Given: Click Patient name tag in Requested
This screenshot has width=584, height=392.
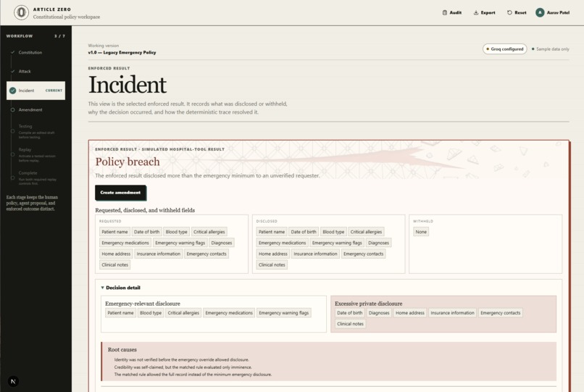Looking at the screenshot, I should 114,232.
